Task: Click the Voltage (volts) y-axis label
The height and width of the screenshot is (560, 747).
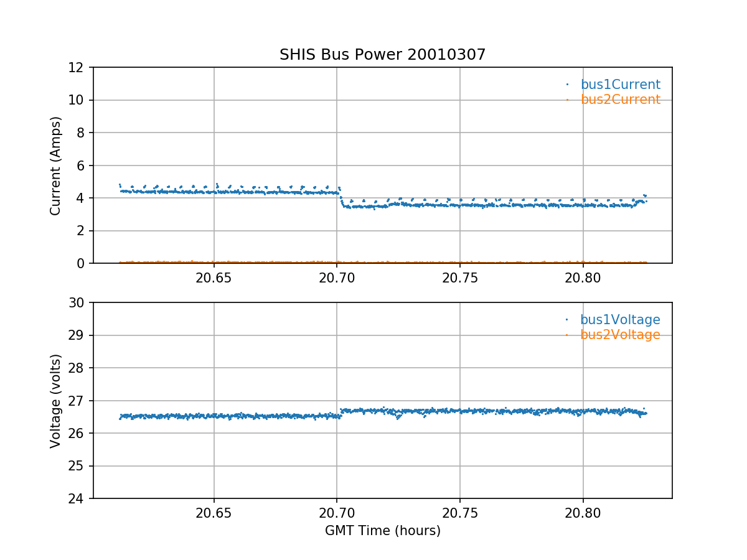Action: [x=56, y=401]
